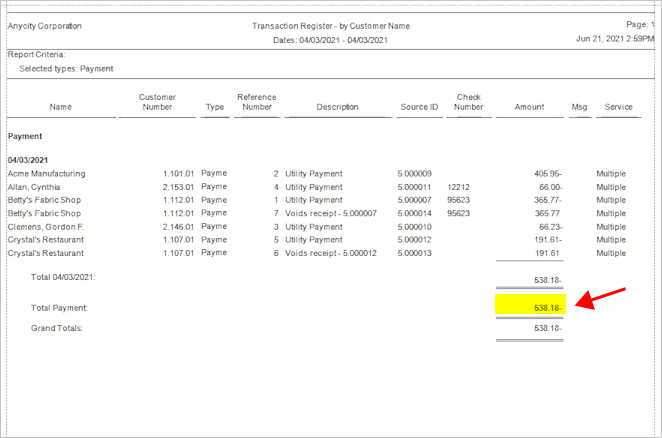The width and height of the screenshot is (662, 438).
Task: Click Voids receipt - 5.000012 description
Action: pyautogui.click(x=331, y=253)
